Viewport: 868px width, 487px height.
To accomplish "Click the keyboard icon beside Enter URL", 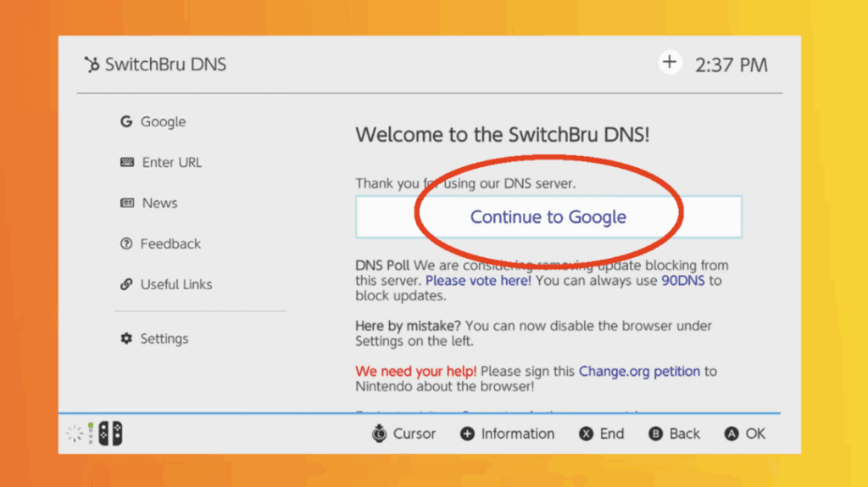I will 127,162.
